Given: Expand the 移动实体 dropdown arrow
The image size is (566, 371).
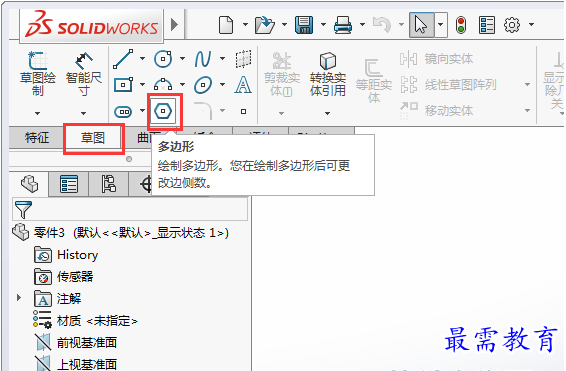Looking at the screenshot, I should click(527, 110).
